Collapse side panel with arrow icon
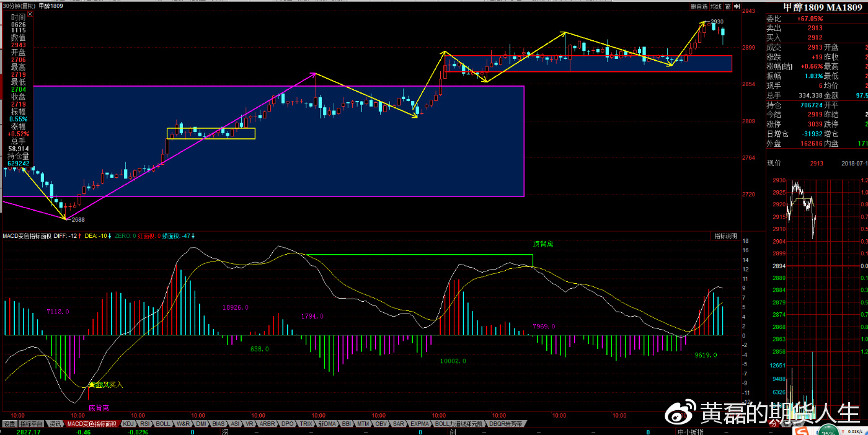 (x=737, y=7)
